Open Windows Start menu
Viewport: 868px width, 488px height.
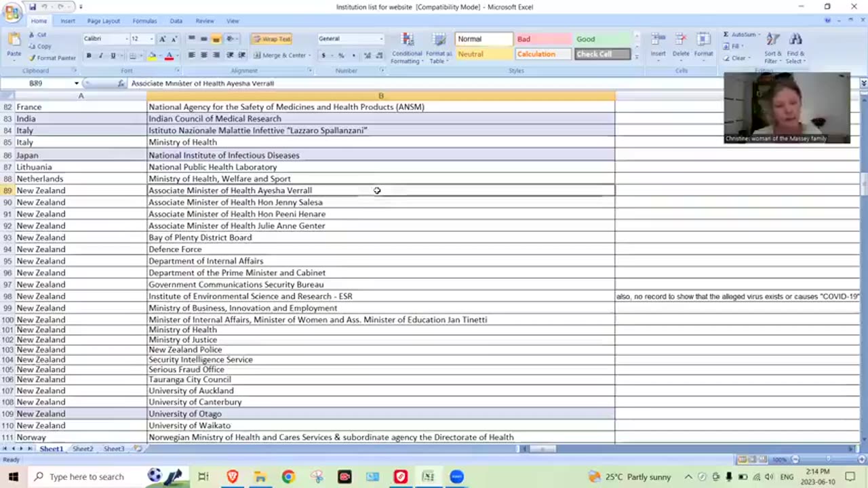(x=14, y=476)
